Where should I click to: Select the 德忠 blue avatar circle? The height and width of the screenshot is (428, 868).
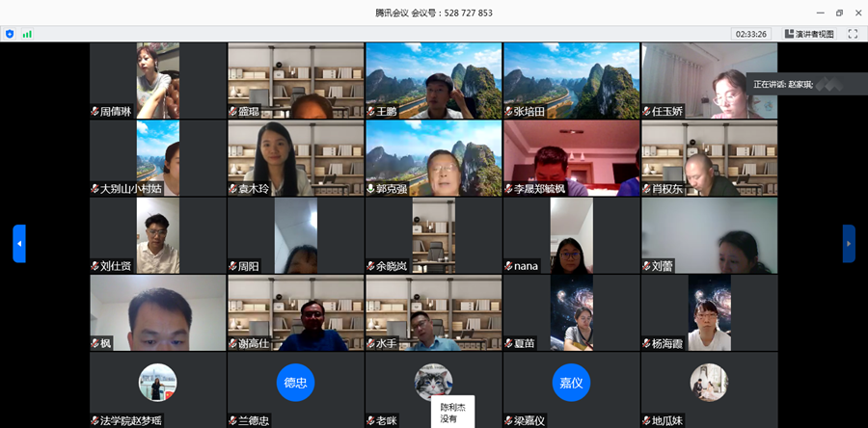[x=295, y=382]
